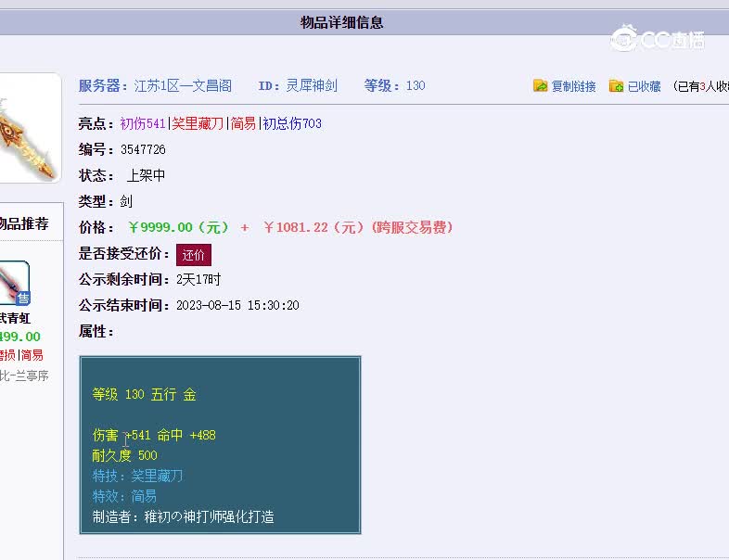Image resolution: width=729 pixels, height=560 pixels.
Task: Click the end time 2023-08-15 15:30:20
Action: click(x=237, y=305)
